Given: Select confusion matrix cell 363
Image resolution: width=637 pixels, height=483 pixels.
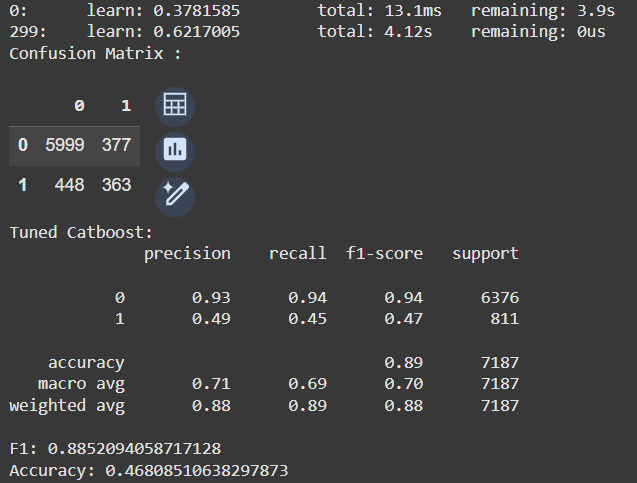Looking at the screenshot, I should 116,185.
